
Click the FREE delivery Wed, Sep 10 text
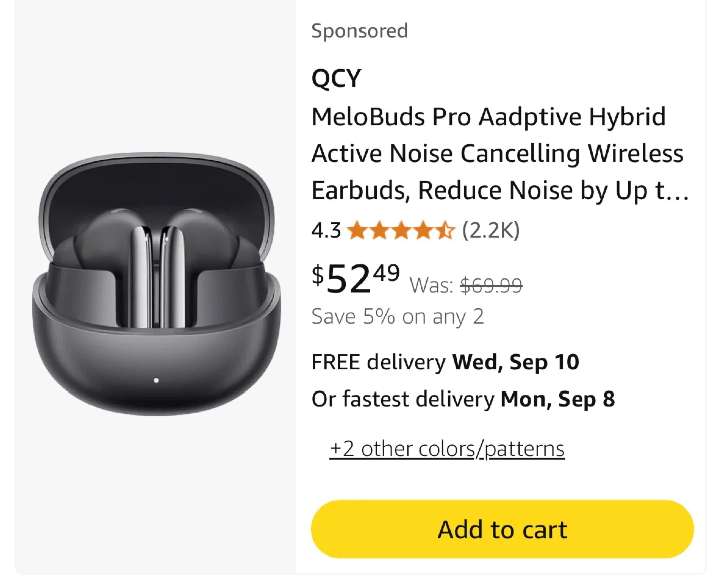445,361
